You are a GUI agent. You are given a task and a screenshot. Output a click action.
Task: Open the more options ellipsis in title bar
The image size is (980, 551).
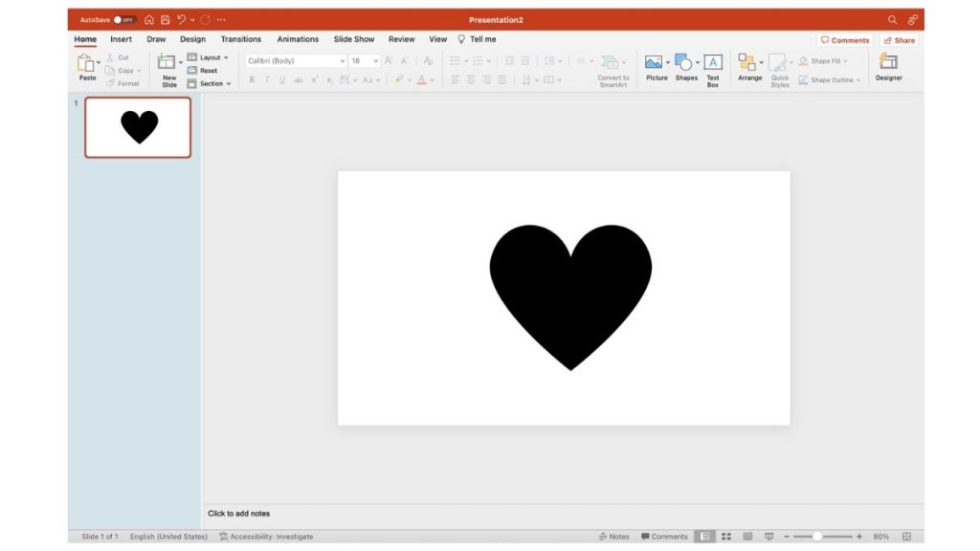click(221, 20)
